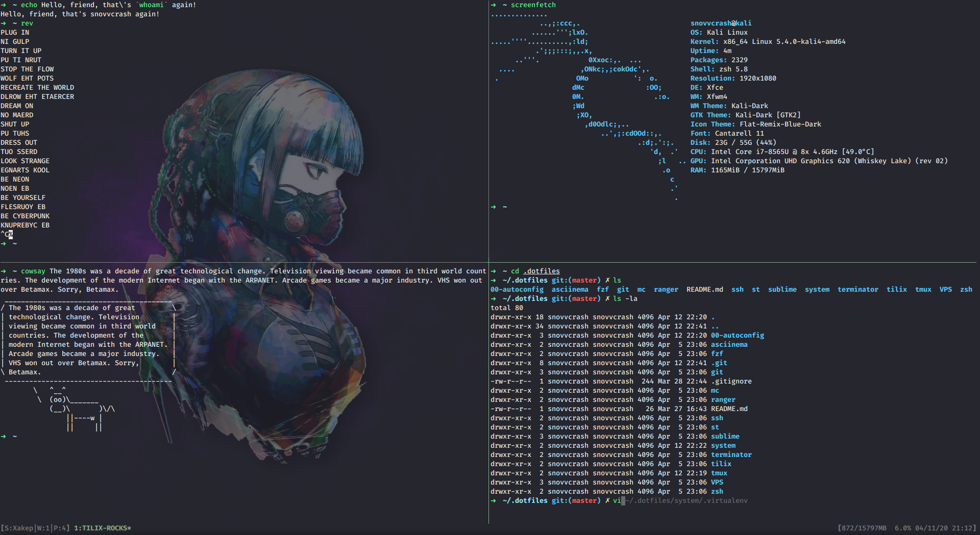Click the rev command in top-left pane
This screenshot has height=535, width=980.
pos(27,23)
